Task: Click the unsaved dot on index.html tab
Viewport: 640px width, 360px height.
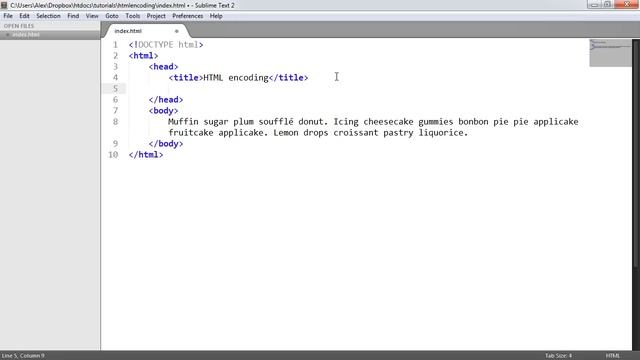Action: (177, 31)
